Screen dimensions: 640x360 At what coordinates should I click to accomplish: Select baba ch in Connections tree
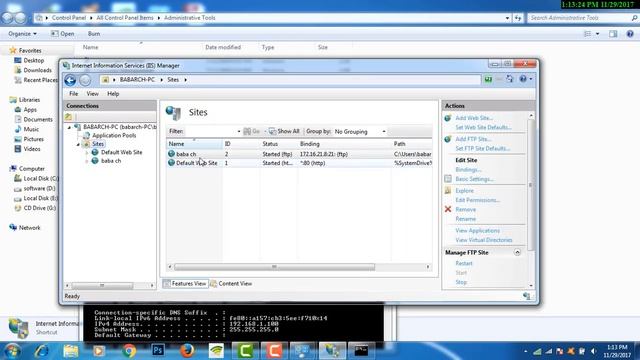[x=111, y=161]
